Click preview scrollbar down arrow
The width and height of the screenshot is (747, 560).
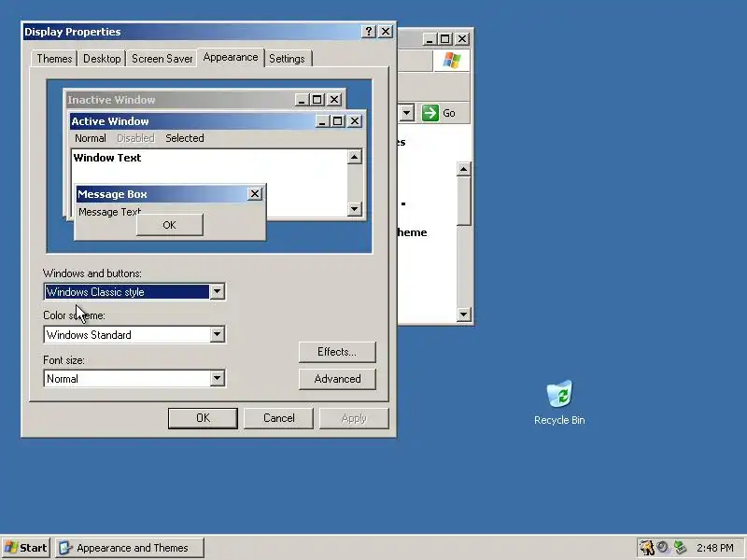[x=355, y=208]
